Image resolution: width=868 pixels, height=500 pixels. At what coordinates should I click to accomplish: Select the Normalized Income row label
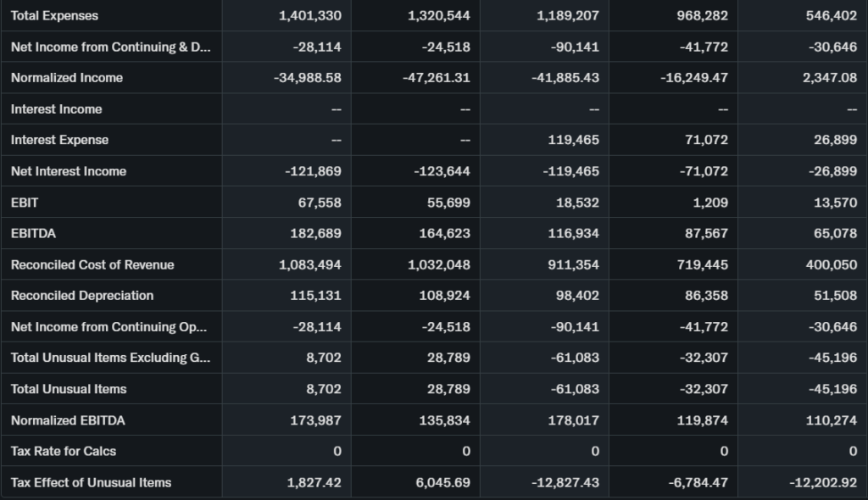67,78
